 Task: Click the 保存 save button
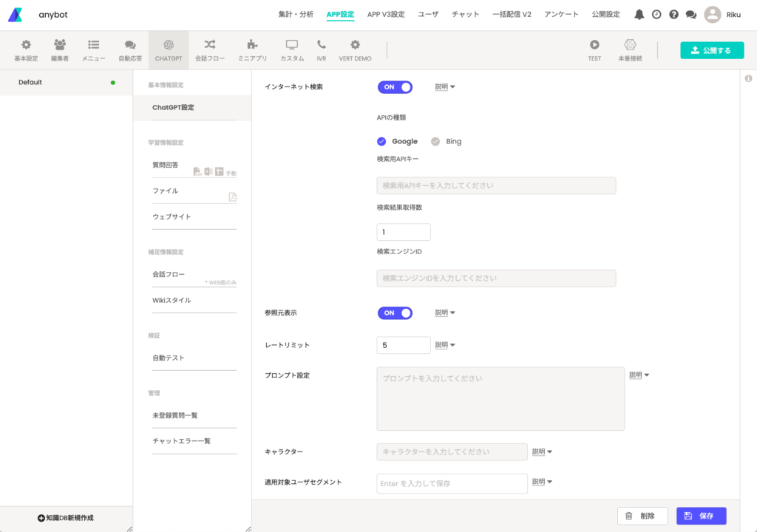click(701, 516)
